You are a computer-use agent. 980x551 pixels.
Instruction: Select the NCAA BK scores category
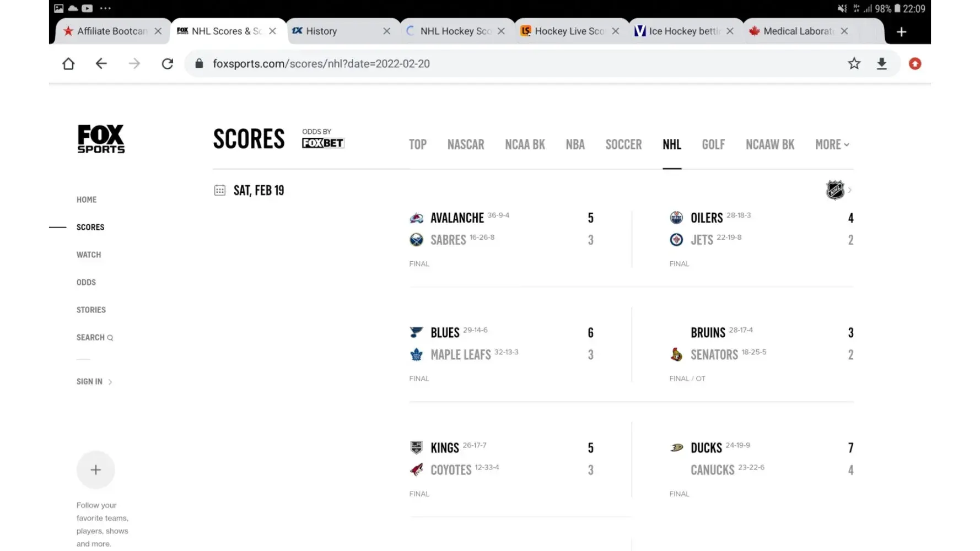coord(525,144)
